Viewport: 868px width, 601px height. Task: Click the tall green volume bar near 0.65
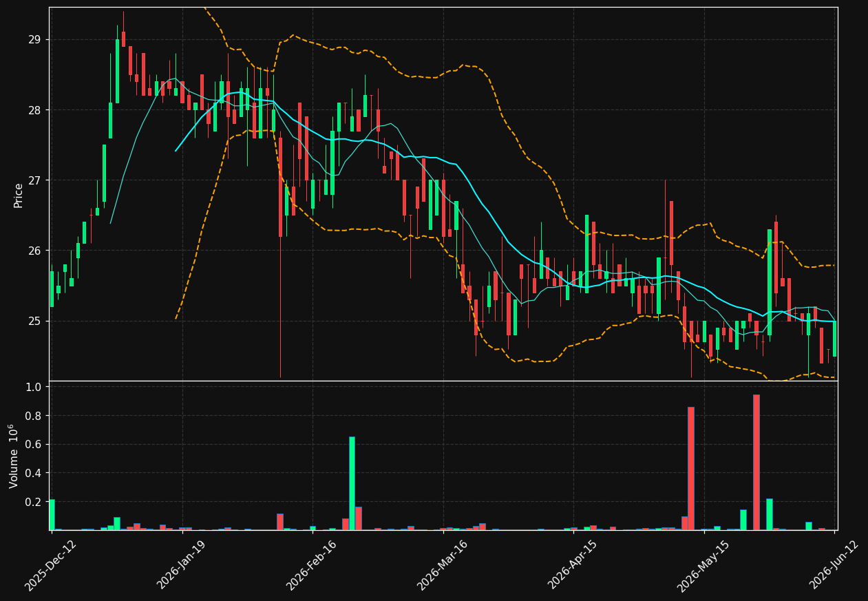(x=352, y=483)
